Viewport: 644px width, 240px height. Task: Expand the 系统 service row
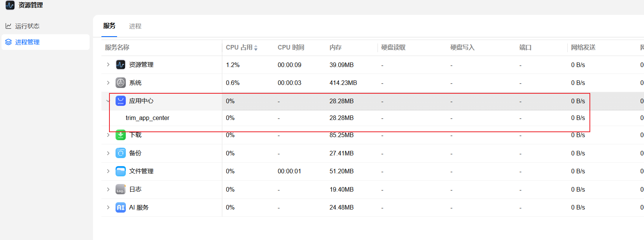[x=108, y=83]
